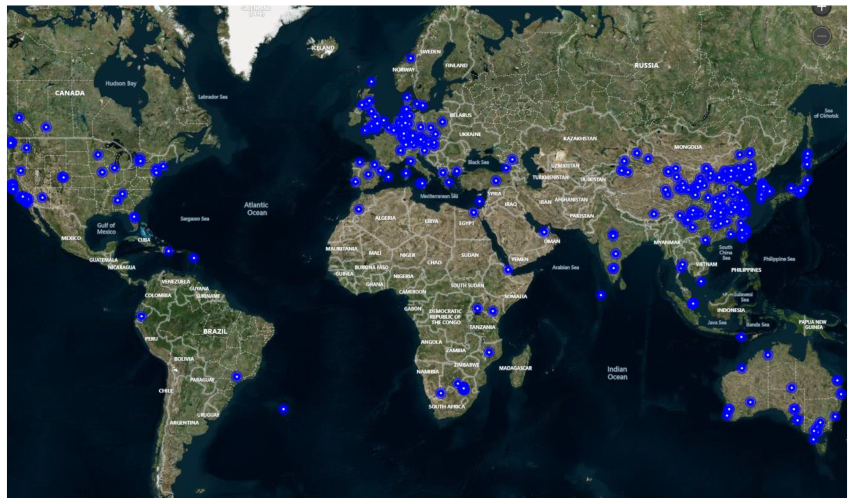Click the marker in western South Africa
Image resolution: width=854 pixels, height=504 pixels.
(441, 393)
